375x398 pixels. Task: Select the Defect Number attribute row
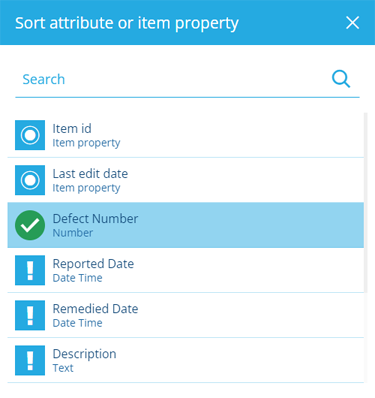(186, 225)
